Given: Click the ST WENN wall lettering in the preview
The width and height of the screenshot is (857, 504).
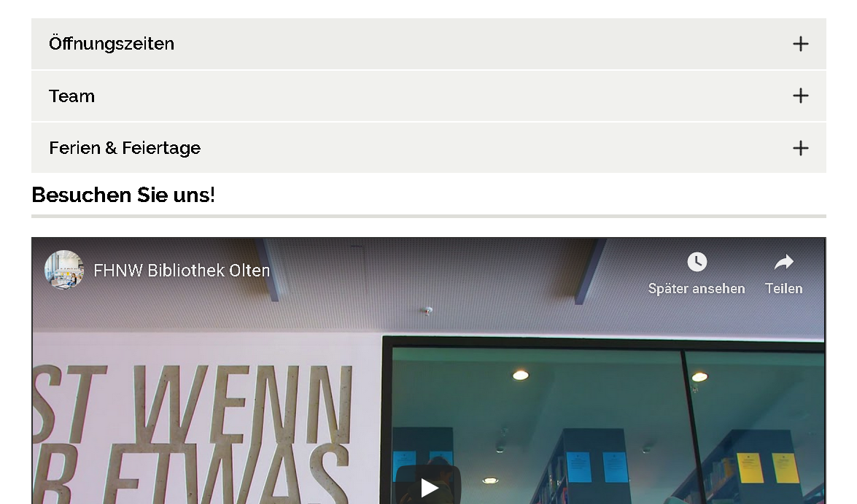Looking at the screenshot, I should [191, 405].
